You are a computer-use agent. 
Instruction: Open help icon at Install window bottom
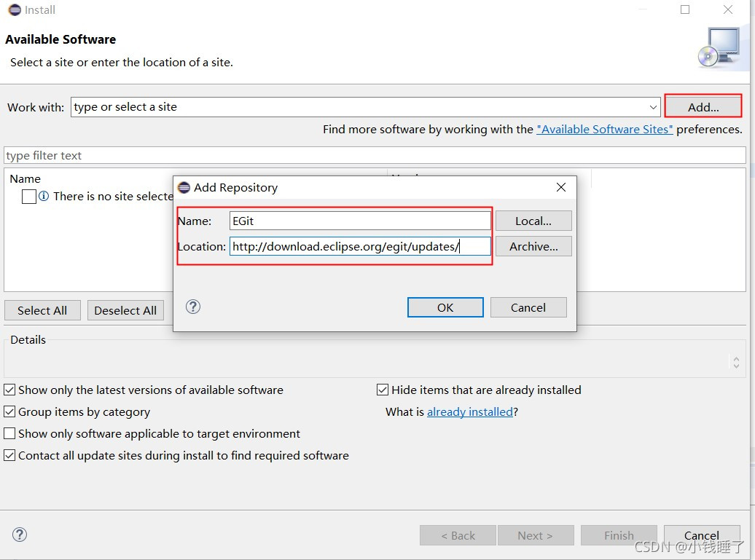pos(20,535)
